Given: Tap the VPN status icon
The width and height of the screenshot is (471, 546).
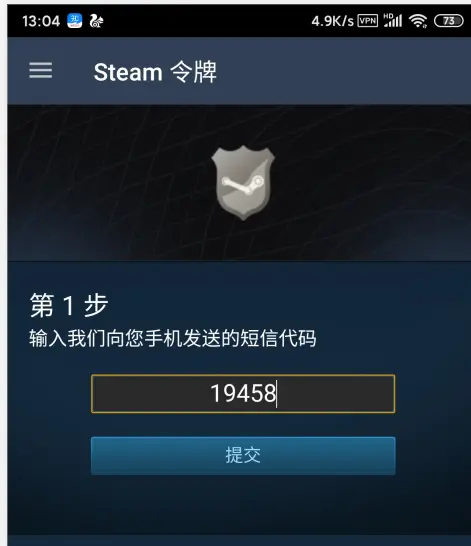Looking at the screenshot, I should (368, 21).
